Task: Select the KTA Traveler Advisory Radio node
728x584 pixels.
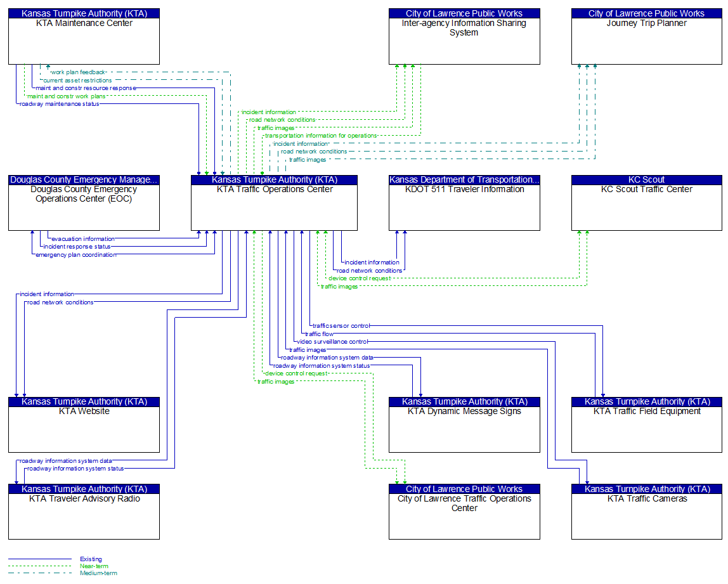Action: 84,512
